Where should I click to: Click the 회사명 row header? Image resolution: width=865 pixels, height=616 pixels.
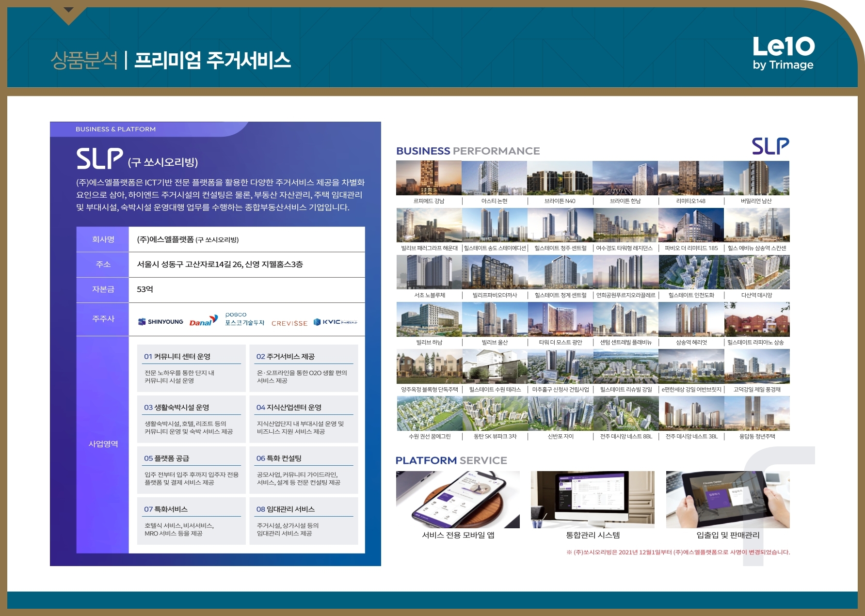coord(103,239)
